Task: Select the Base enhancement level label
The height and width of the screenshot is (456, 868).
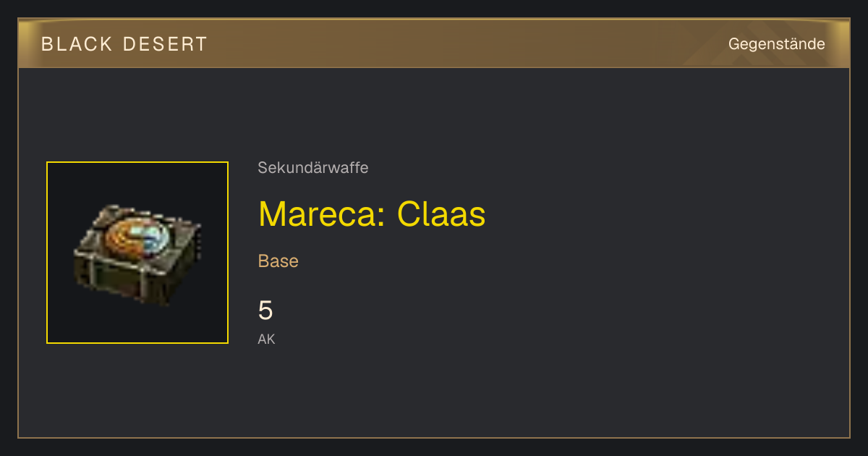Action: tap(278, 261)
